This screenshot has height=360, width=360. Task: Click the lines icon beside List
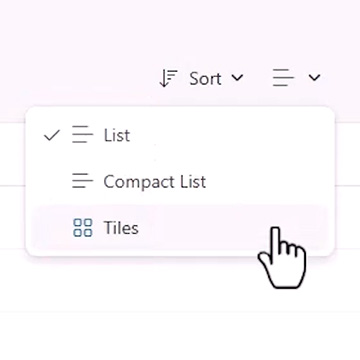coord(82,135)
